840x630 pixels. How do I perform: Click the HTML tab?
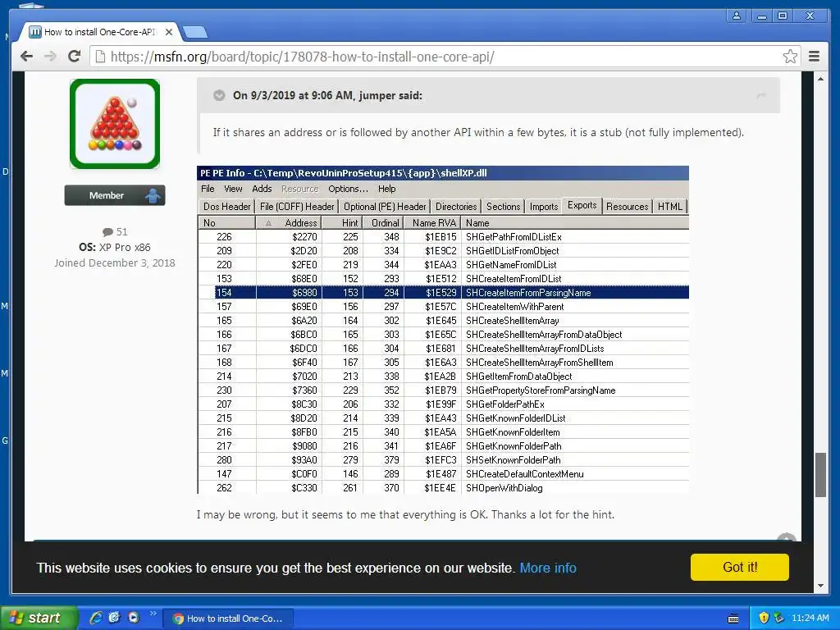(x=669, y=206)
